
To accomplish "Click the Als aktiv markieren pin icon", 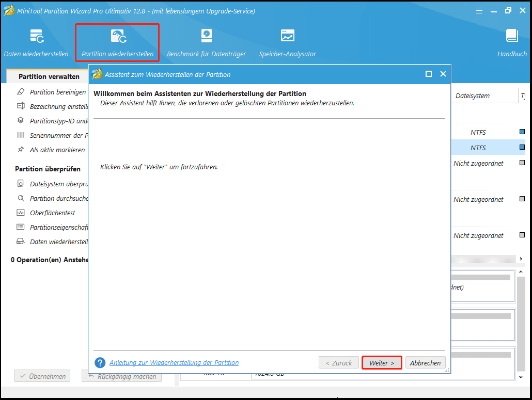I will (x=21, y=150).
